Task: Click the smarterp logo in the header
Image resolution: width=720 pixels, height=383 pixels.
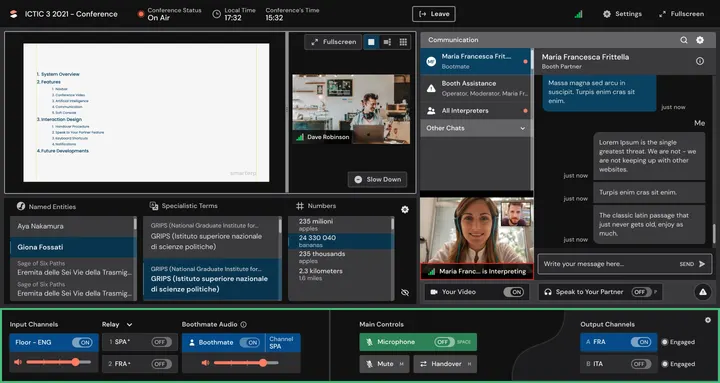Action: pyautogui.click(x=13, y=14)
